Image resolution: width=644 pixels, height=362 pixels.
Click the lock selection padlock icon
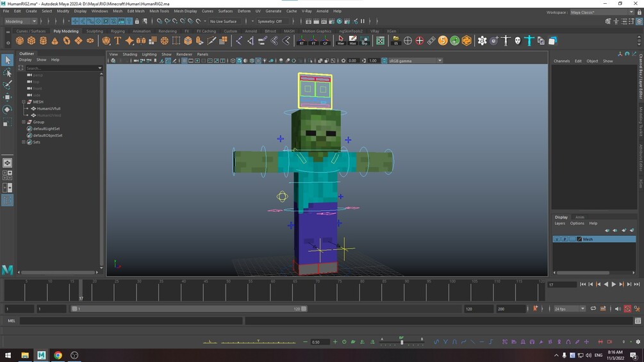pyautogui.click(x=137, y=21)
